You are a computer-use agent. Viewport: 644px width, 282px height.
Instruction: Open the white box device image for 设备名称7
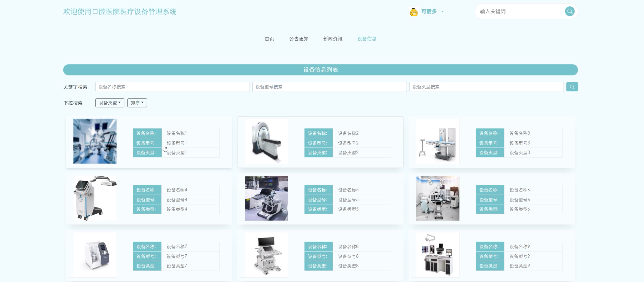95,255
